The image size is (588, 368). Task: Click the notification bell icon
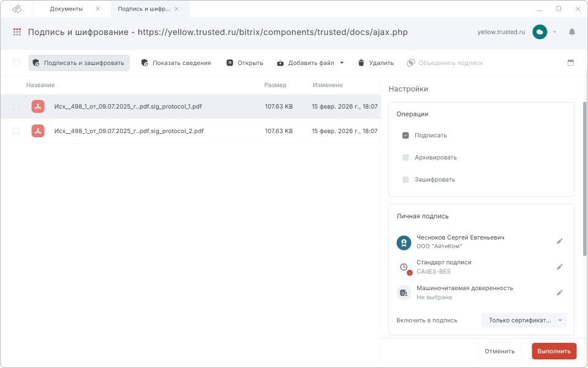(572, 32)
